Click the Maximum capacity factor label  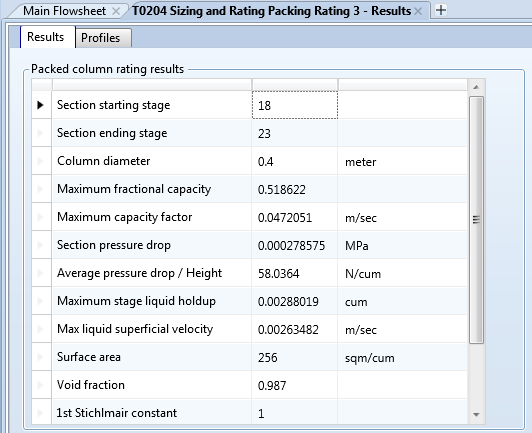[x=125, y=217]
